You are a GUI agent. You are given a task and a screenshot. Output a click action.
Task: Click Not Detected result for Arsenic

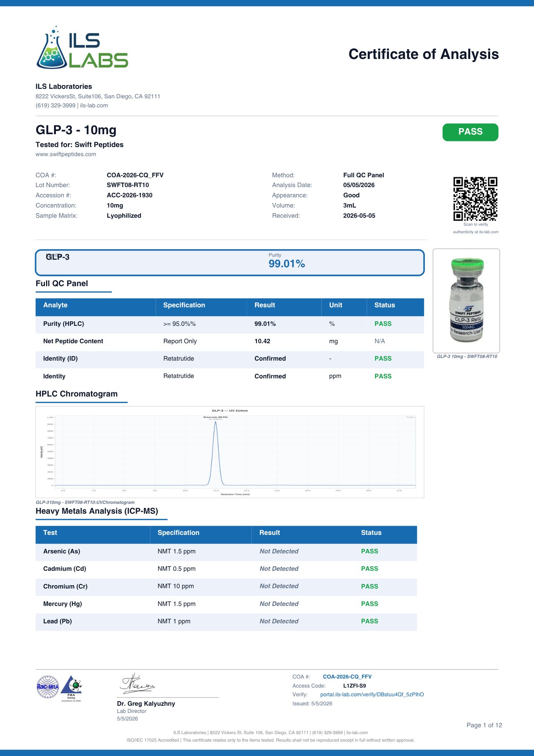[279, 551]
